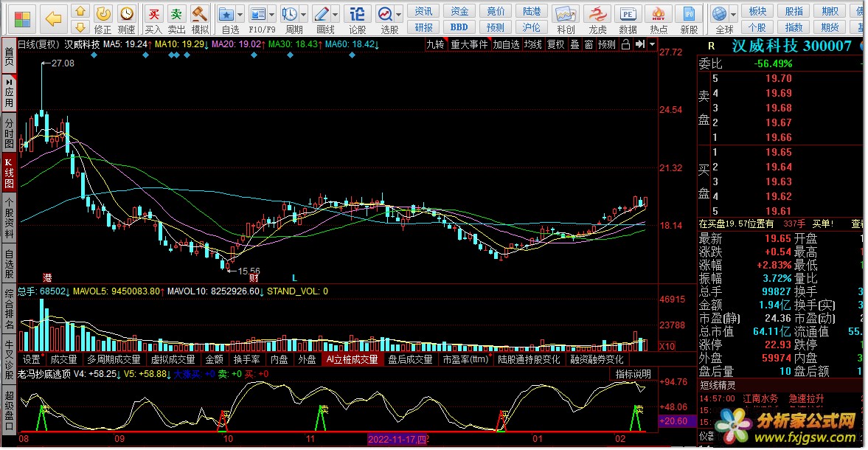Open the 全球 global markets icon
868x450 pixels.
[720, 14]
